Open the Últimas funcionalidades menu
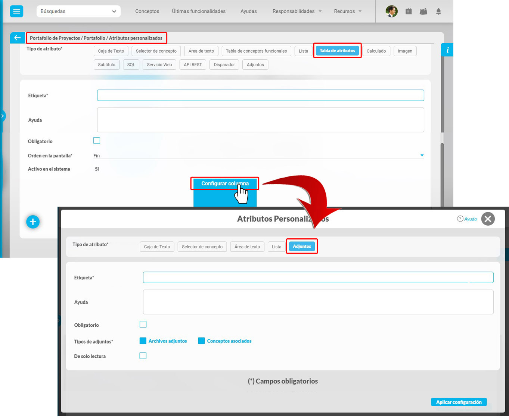This screenshot has height=420, width=509. click(x=199, y=11)
